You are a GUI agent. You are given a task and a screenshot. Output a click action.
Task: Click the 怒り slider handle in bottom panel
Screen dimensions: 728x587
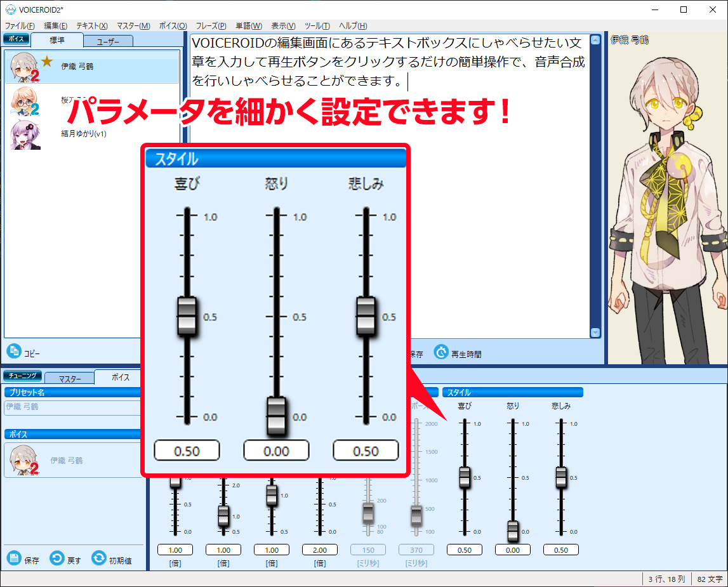coord(513,531)
